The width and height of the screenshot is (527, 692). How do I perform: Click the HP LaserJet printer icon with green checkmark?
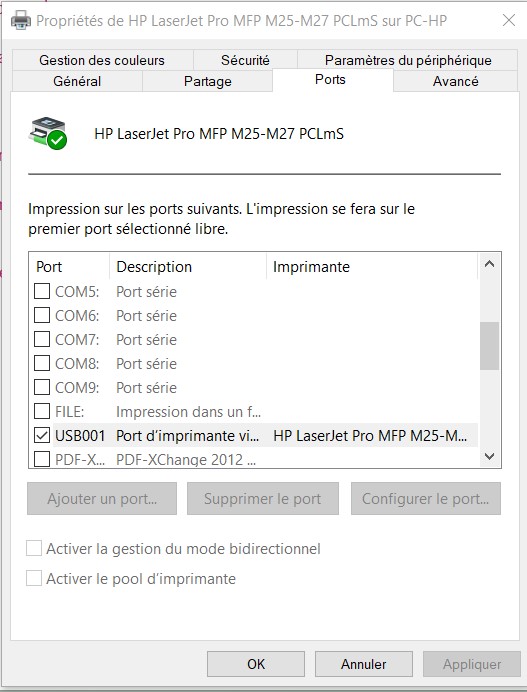click(x=48, y=134)
